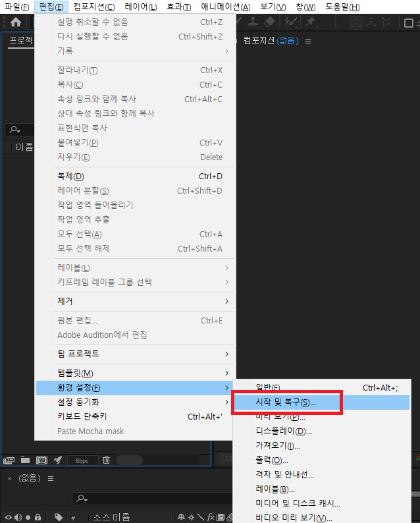Open the 컴포지션(C) menu
Screen dimensions: 420x523
tap(94, 7)
